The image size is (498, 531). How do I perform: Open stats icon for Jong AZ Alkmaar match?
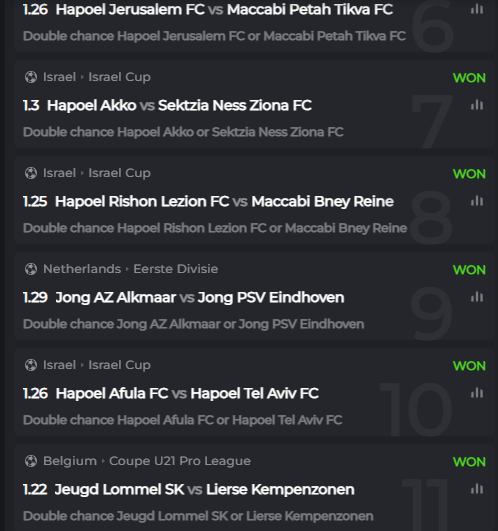(477, 297)
